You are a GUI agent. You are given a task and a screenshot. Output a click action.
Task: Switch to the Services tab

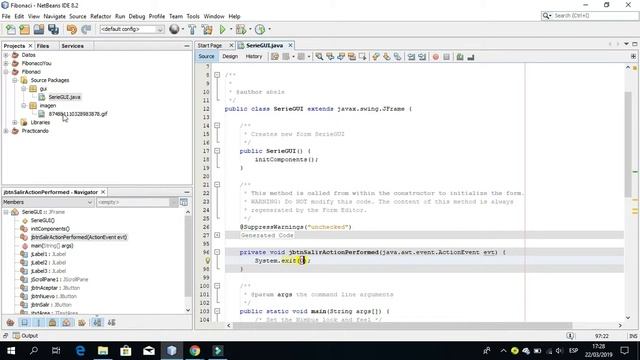72,46
